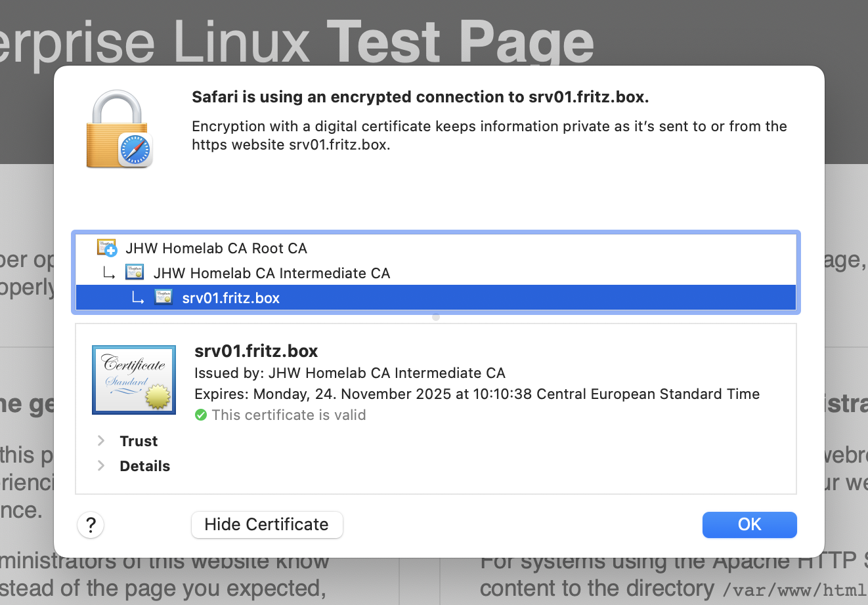868x605 pixels.
Task: Click the Root CA certificate icon
Action: 106,248
